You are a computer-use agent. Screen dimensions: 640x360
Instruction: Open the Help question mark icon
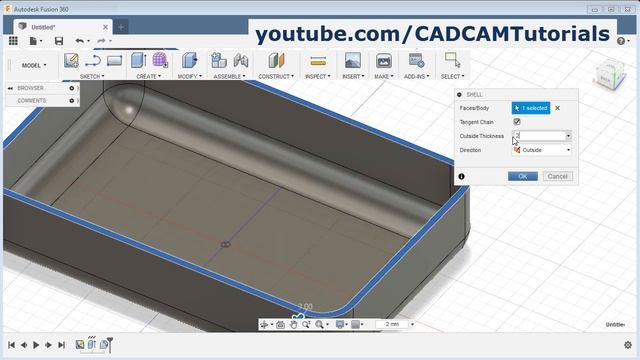point(621,41)
